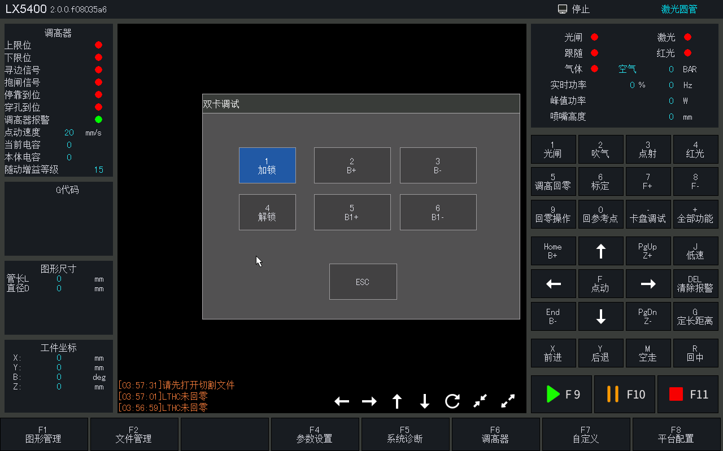The height and width of the screenshot is (451, 723).
Task: Click the pan right arrow in the view toolbar
Action: click(x=369, y=401)
